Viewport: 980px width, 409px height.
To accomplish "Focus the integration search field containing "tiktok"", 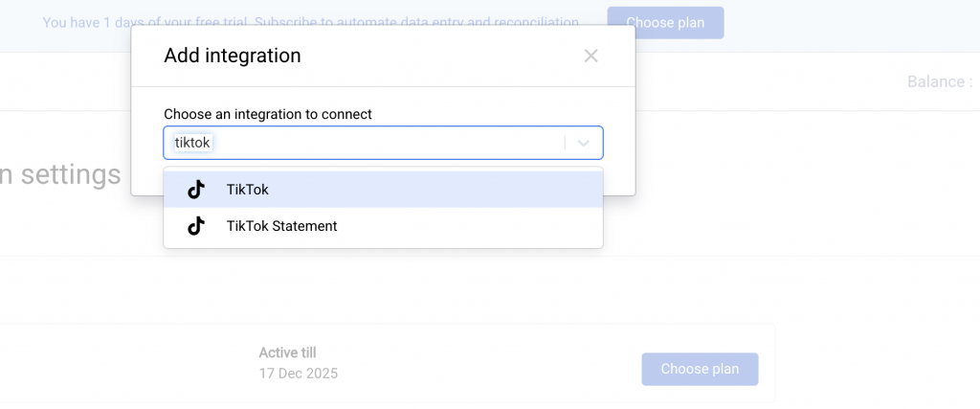I will (x=383, y=143).
